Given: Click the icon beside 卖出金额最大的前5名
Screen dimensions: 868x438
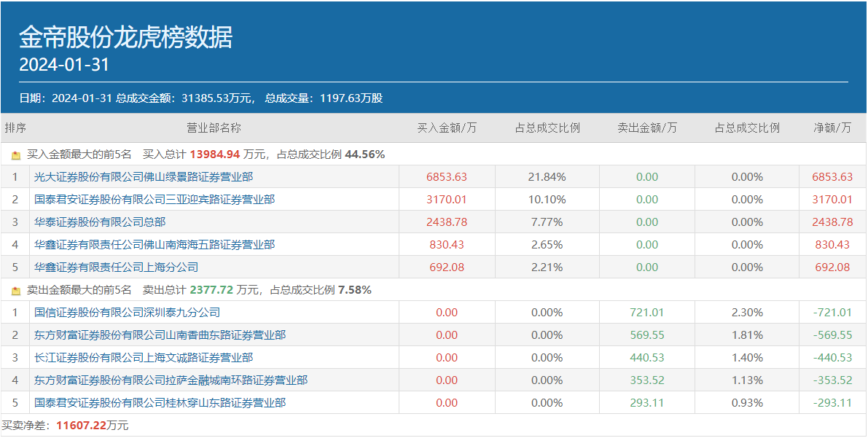Looking at the screenshot, I should click(x=16, y=290).
